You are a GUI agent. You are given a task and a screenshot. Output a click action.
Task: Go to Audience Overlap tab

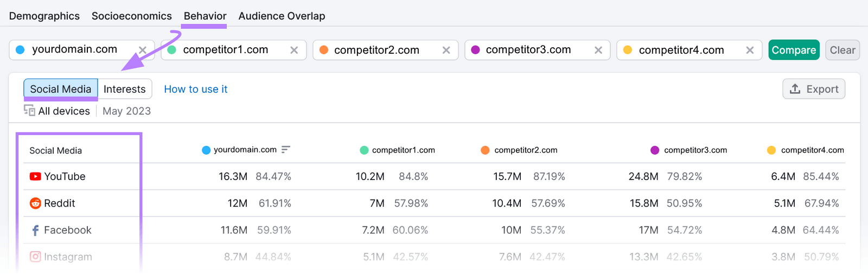tap(282, 16)
